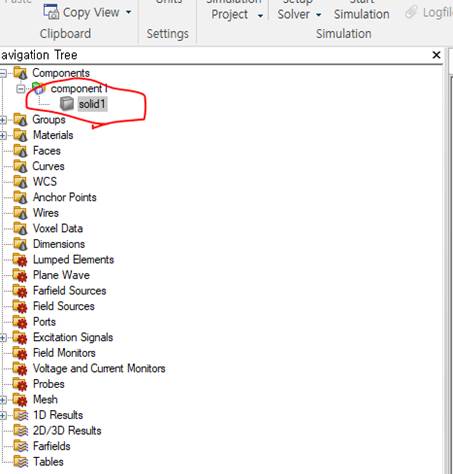
Task: Open the Setup Solver dropdown arrow
Action: (318, 15)
